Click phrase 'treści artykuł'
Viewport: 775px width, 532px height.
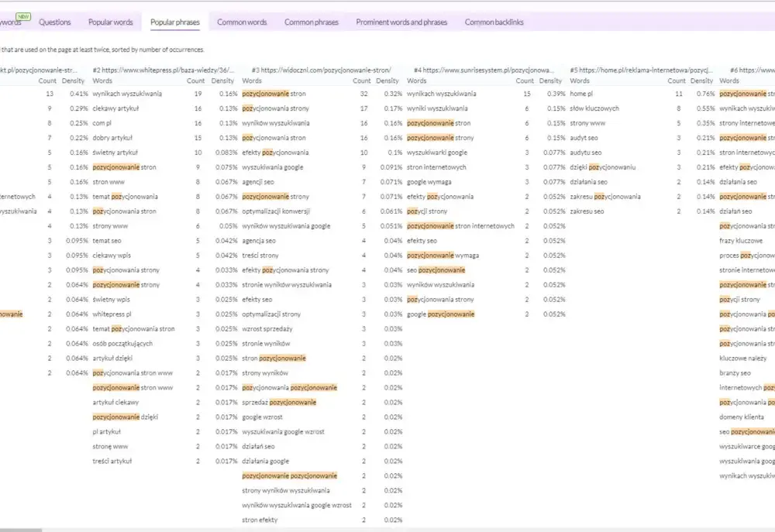(112, 461)
